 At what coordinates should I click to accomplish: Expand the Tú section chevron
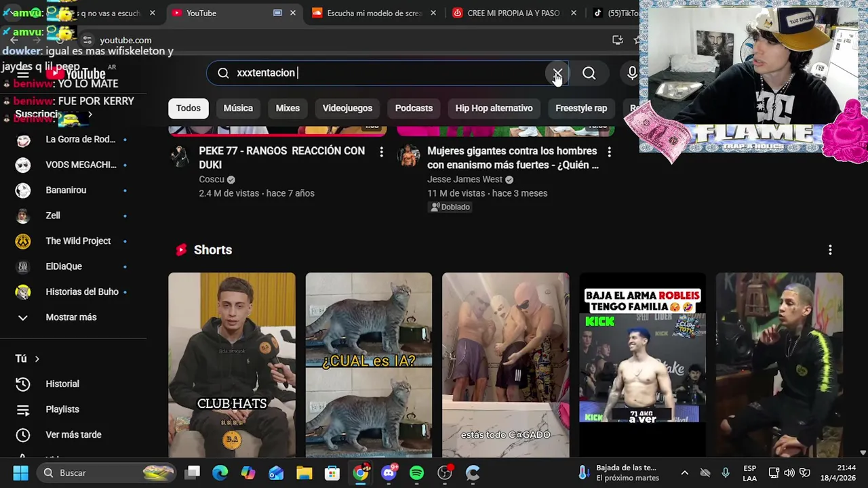[x=37, y=359]
